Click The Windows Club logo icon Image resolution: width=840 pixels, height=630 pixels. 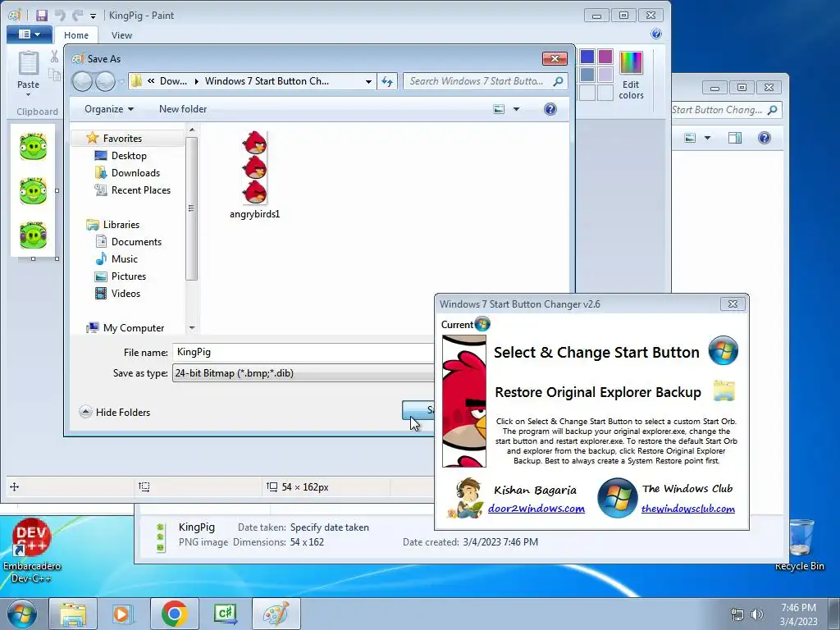617,498
